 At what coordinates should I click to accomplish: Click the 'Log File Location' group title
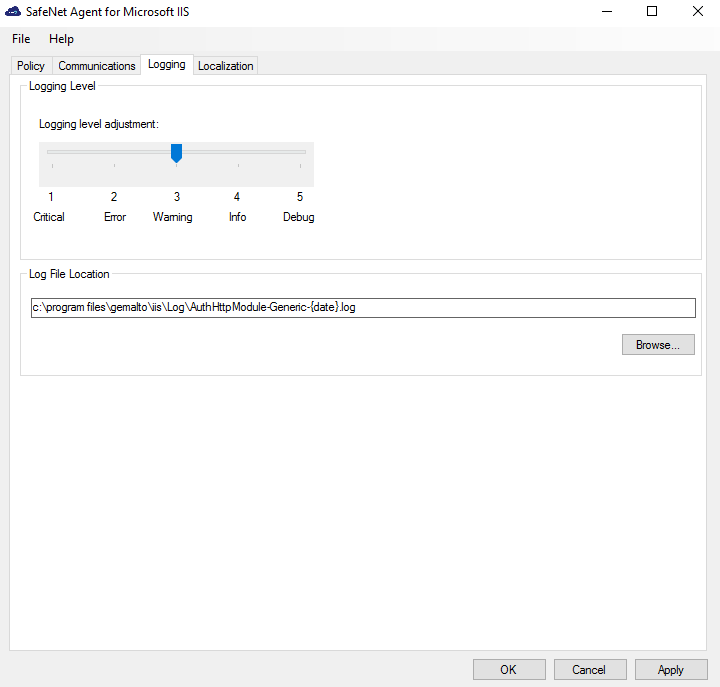coord(69,274)
